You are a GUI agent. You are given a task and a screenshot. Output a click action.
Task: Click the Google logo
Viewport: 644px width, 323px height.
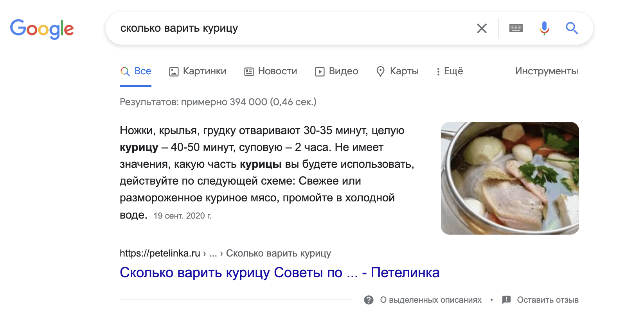click(x=42, y=29)
